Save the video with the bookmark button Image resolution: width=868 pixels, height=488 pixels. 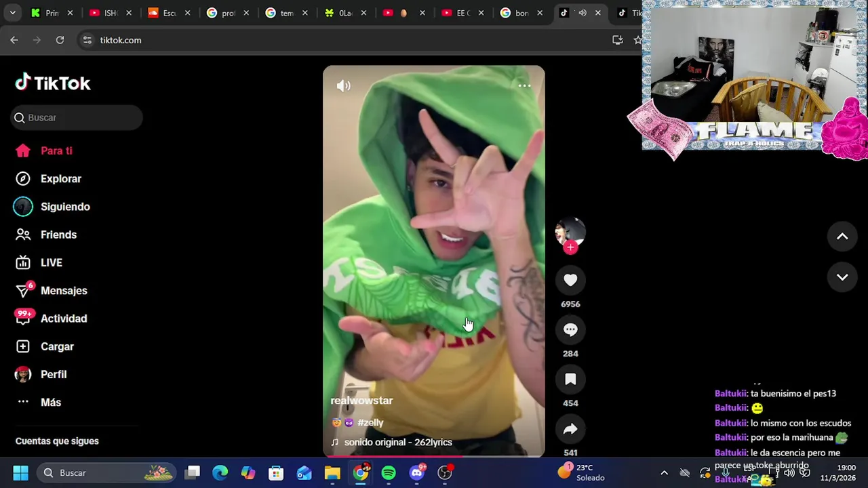pos(570,379)
